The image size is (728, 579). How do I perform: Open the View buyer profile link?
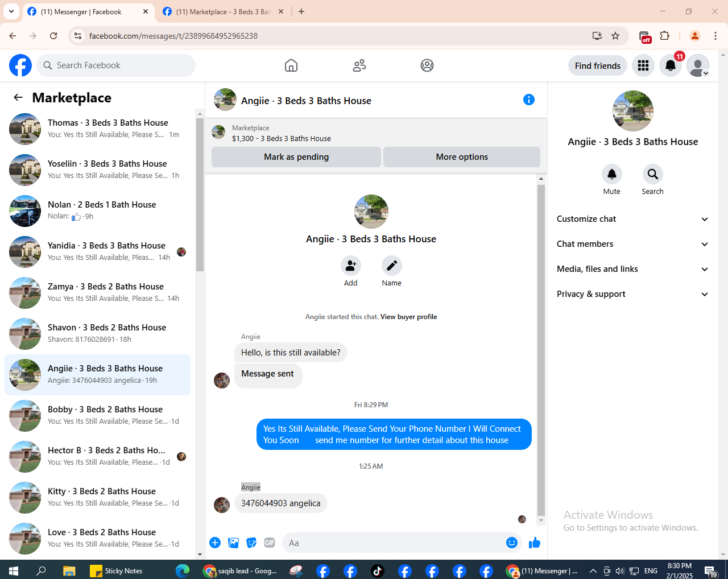point(408,317)
